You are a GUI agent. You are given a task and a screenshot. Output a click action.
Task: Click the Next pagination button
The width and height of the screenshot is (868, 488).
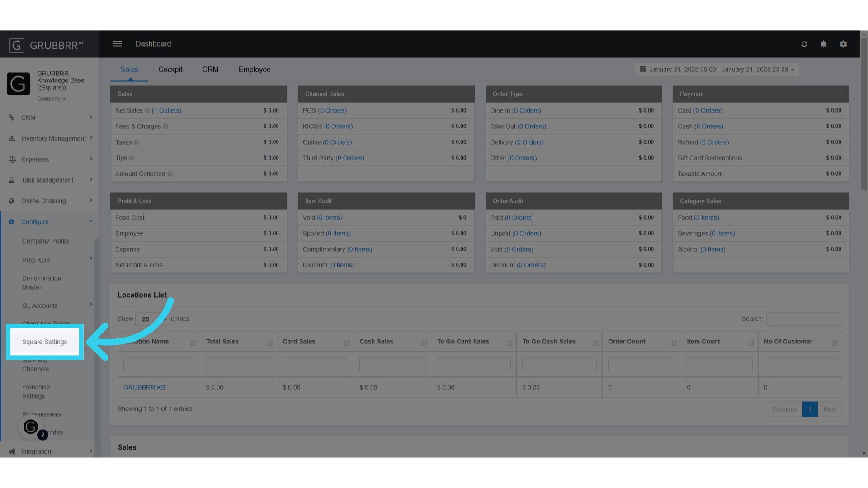coord(830,409)
